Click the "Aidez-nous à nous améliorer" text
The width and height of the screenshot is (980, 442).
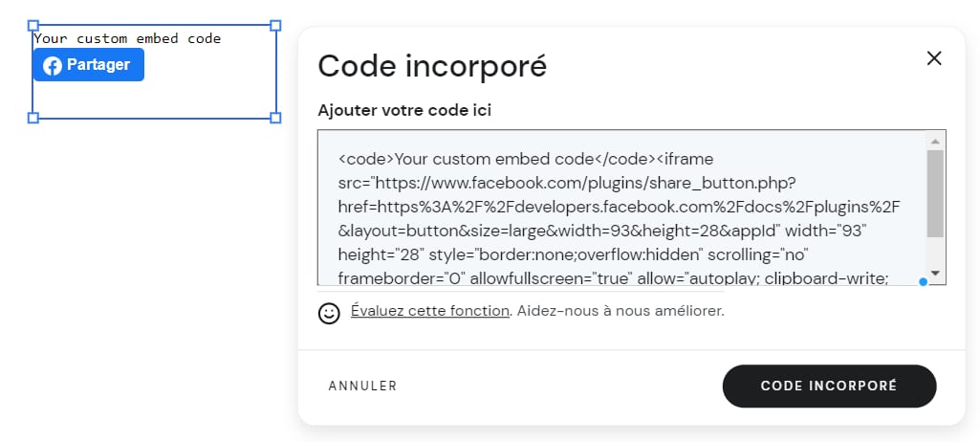coord(621,311)
